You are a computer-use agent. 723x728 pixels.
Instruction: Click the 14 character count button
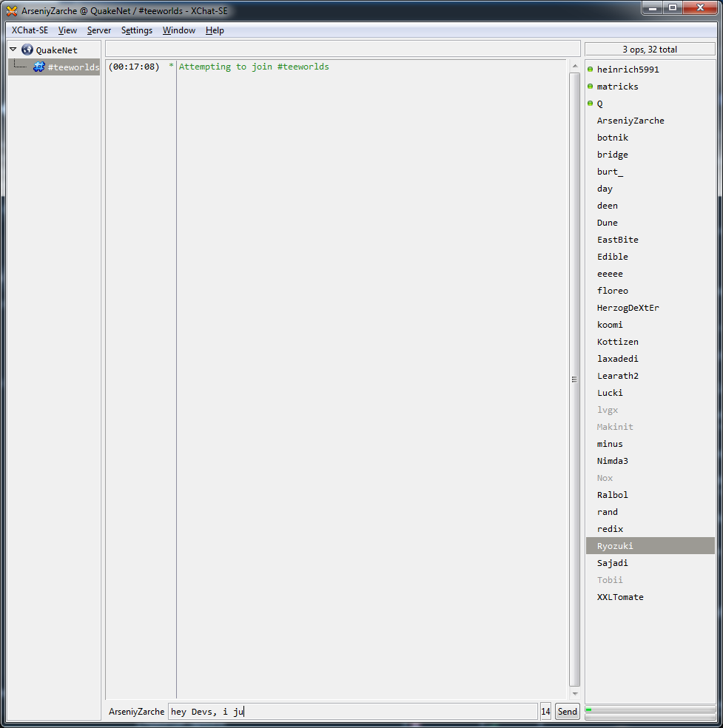[x=545, y=711]
